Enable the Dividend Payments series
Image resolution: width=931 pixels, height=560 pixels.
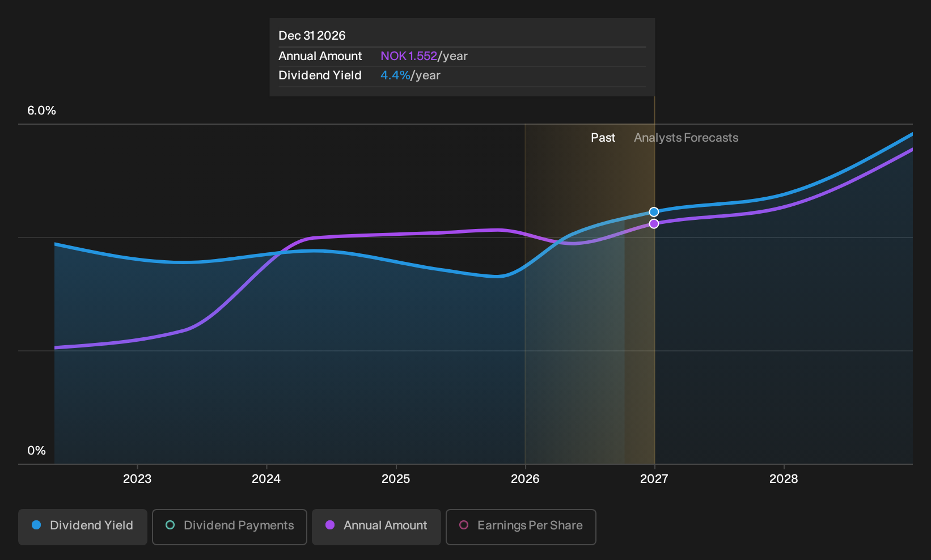[230, 527]
